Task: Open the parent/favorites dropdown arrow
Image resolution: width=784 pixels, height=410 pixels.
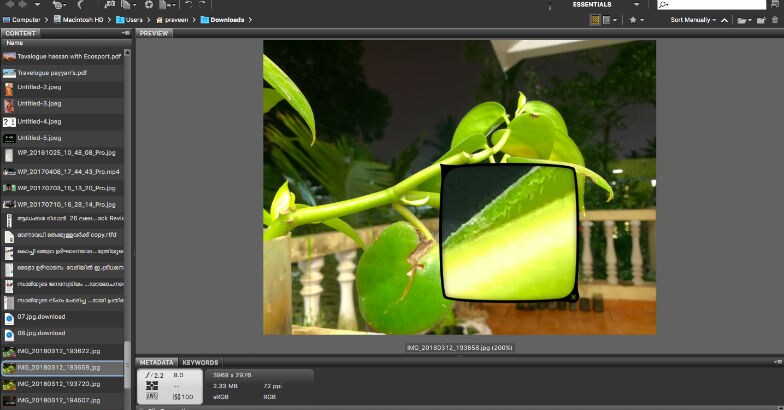Action: coord(38,4)
